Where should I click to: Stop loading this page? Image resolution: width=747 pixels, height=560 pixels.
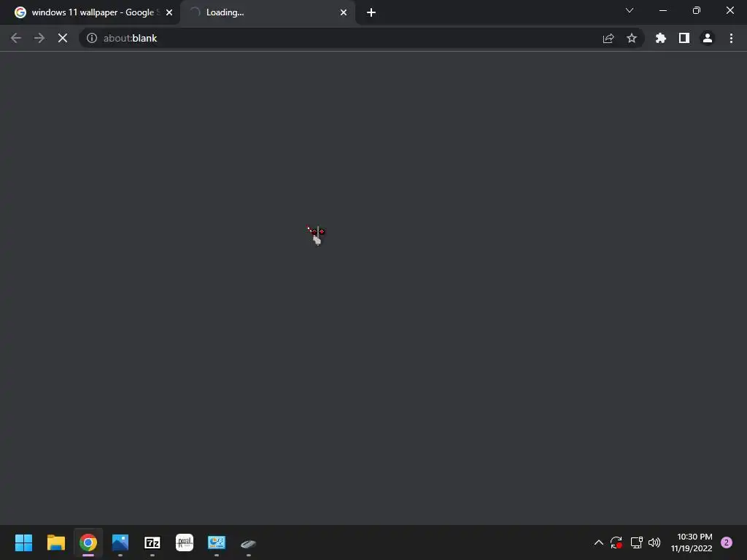pyautogui.click(x=63, y=38)
